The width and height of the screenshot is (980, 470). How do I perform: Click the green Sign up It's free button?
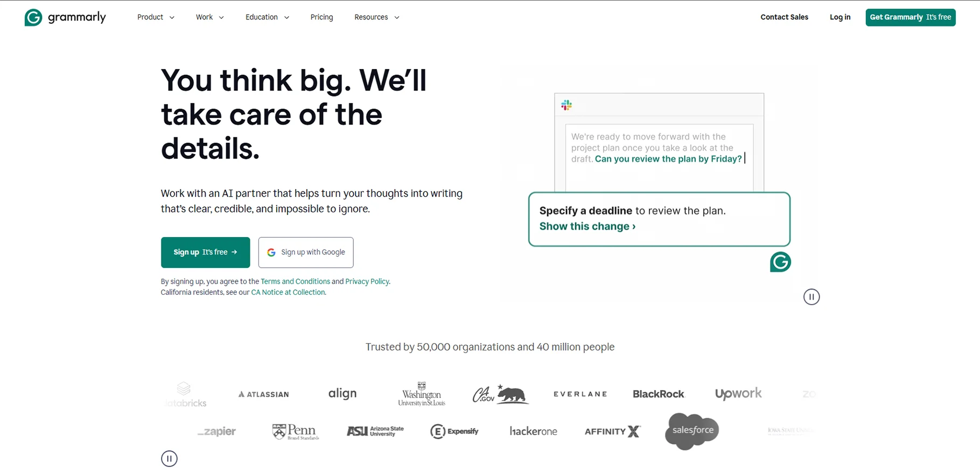click(205, 252)
